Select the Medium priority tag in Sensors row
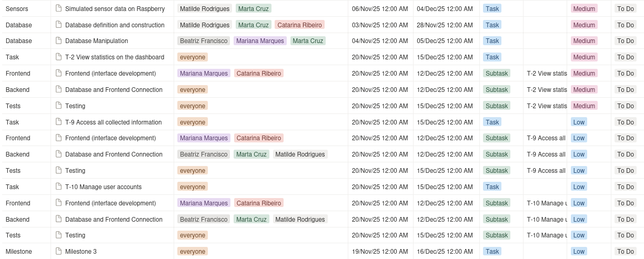 pos(584,9)
